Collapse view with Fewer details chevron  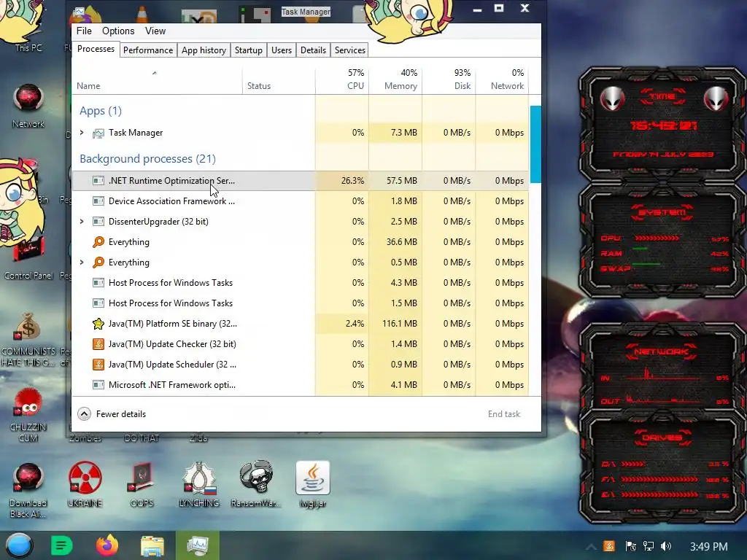tap(85, 414)
